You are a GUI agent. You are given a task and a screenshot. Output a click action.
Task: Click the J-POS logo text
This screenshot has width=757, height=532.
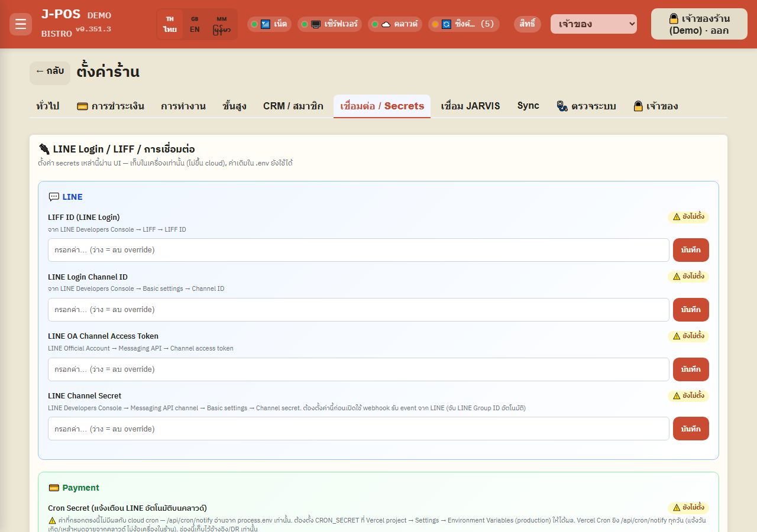[x=61, y=15]
